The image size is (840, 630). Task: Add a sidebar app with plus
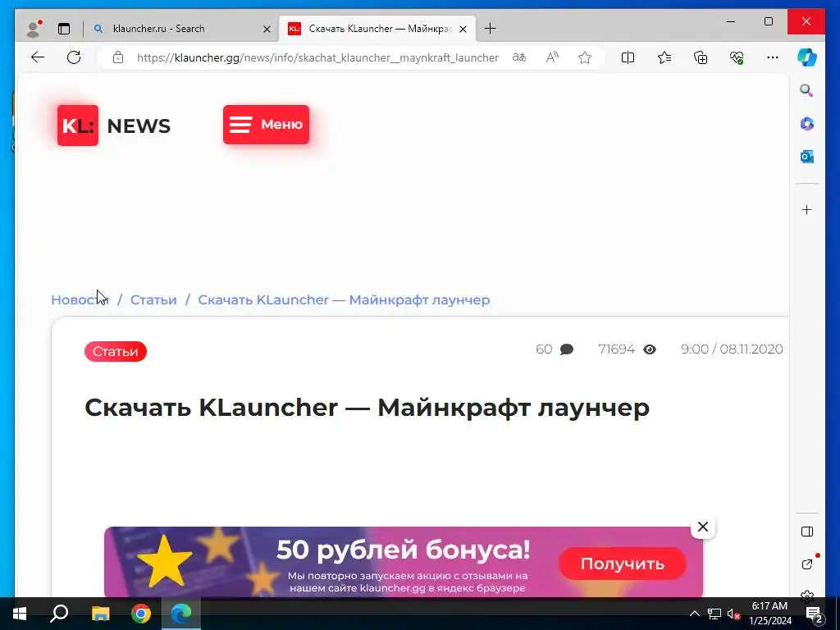pos(807,209)
